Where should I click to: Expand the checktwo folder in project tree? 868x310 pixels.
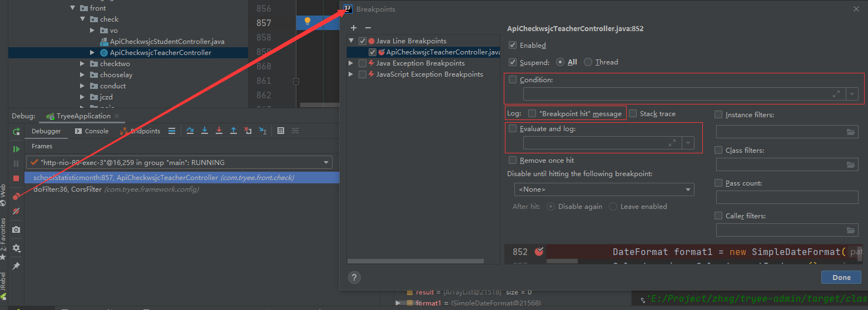pyautogui.click(x=82, y=64)
